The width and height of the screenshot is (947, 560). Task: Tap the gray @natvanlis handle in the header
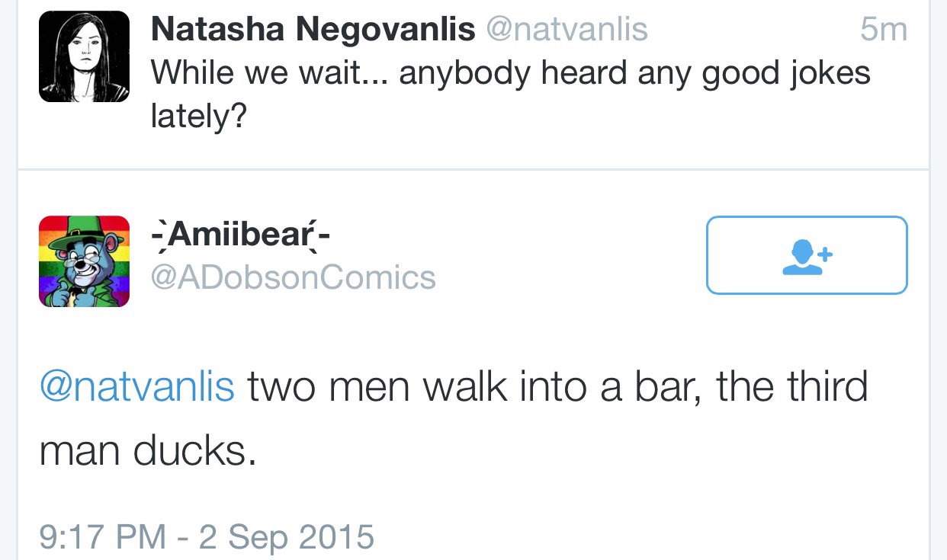(567, 30)
